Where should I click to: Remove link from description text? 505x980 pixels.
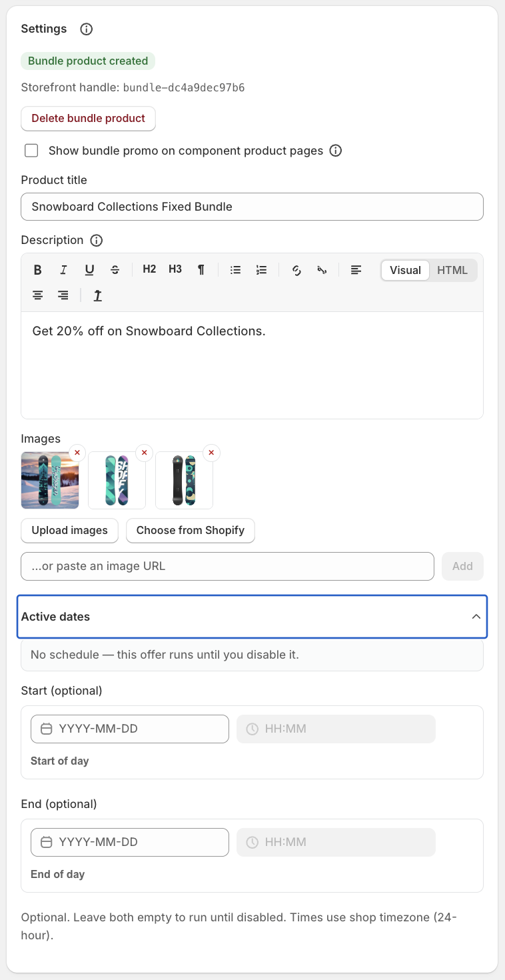[x=322, y=270]
